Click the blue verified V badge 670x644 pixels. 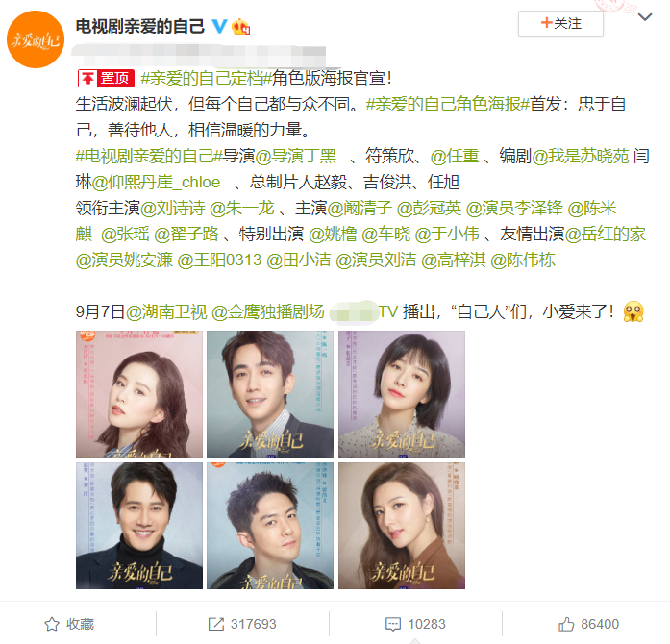[x=219, y=27]
